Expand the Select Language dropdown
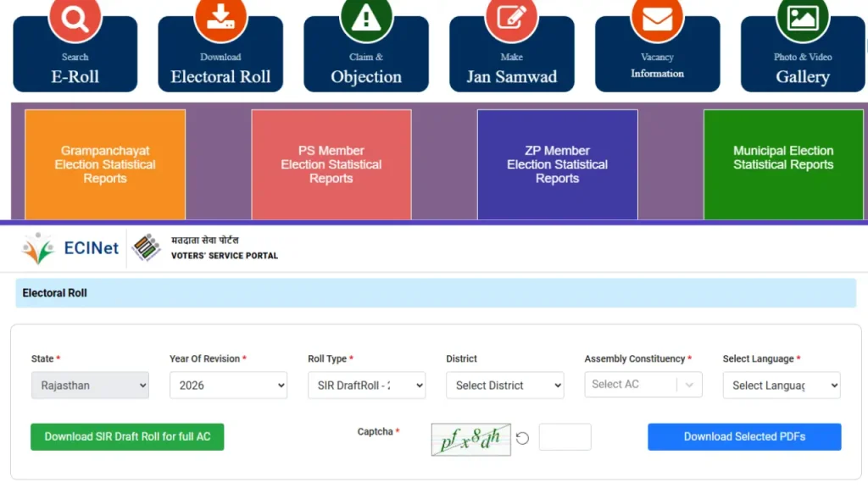 click(781, 385)
